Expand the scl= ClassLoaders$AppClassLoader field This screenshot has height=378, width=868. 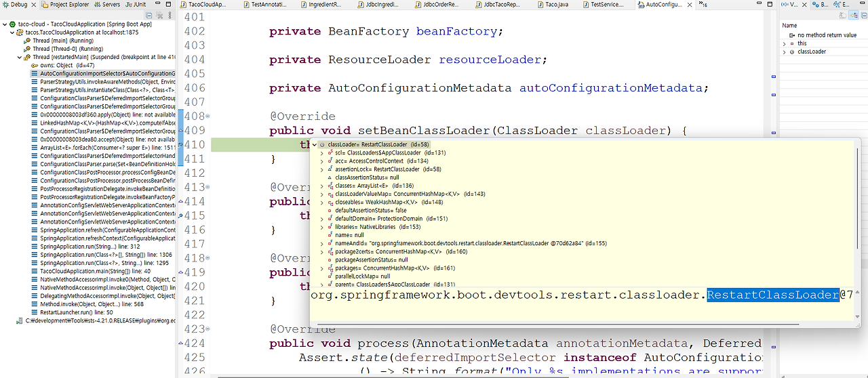(x=322, y=152)
